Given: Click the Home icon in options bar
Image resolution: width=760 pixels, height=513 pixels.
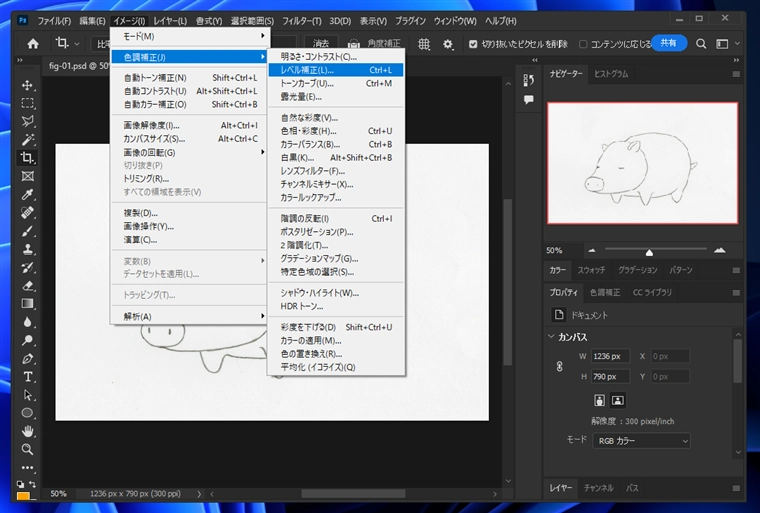Looking at the screenshot, I should click(x=33, y=44).
